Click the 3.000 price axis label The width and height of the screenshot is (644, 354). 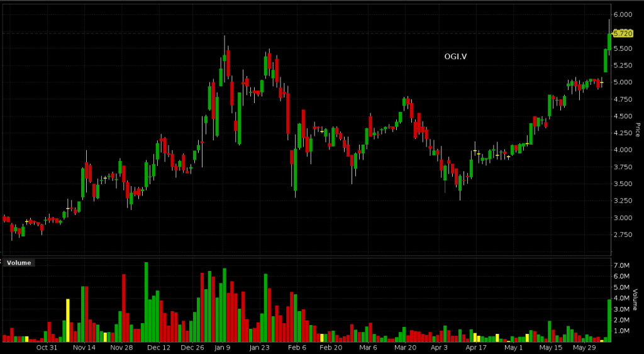pos(623,218)
